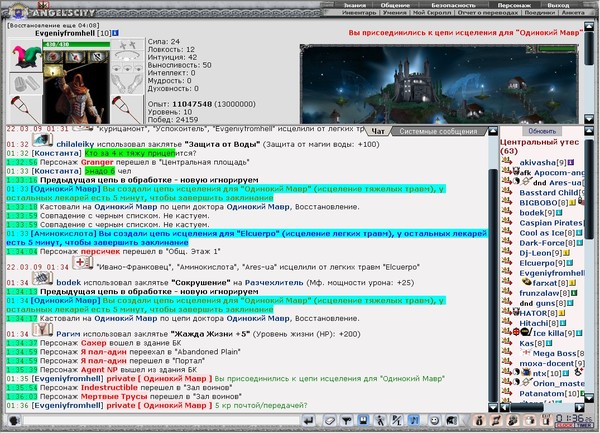600x433 pixels.
Task: Click the funnel filter icon
Action: 347,421
